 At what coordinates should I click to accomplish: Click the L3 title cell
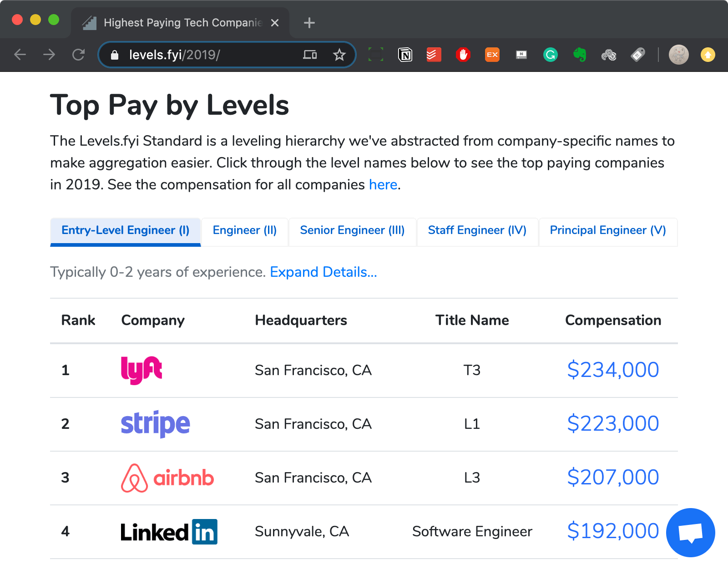tap(472, 478)
